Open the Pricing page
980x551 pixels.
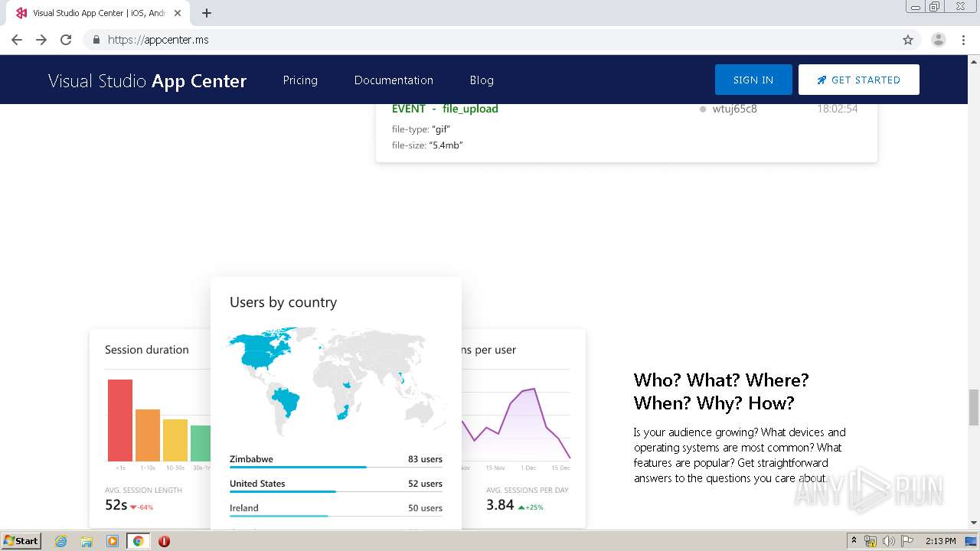coord(300,80)
